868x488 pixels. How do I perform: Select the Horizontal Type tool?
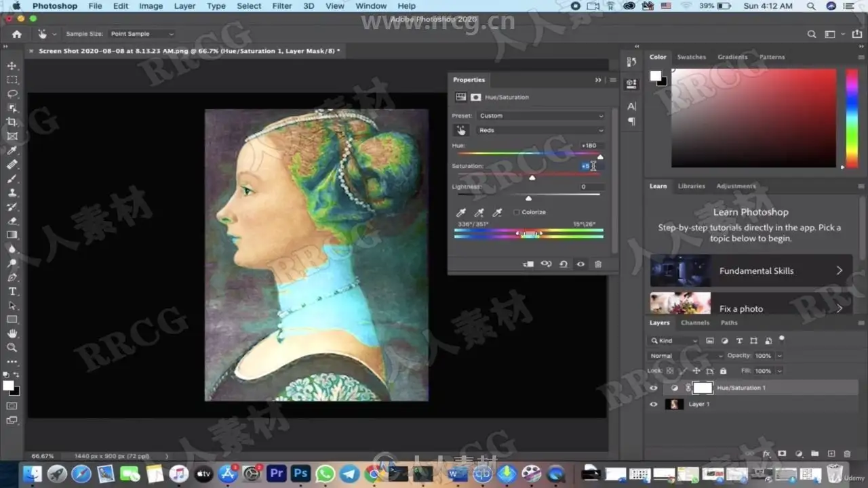[x=12, y=291]
